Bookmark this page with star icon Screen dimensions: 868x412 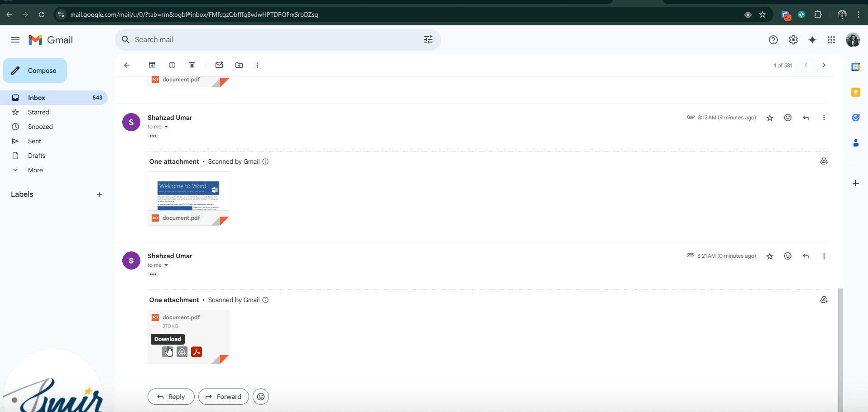click(762, 14)
